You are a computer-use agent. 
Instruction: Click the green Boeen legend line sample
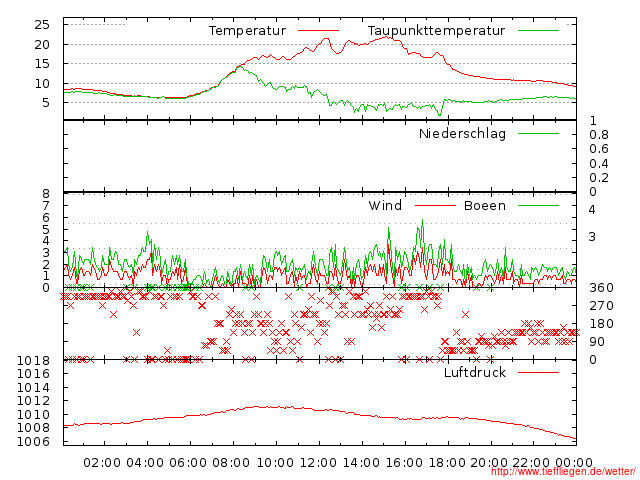click(538, 206)
